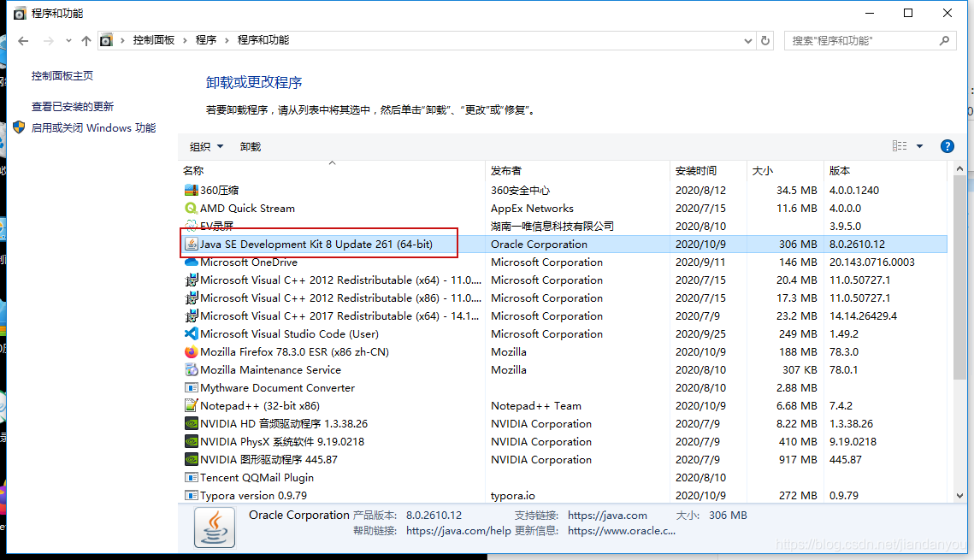Screen dimensions: 974x560
Task: Click the version 8.0.2610.12 cell
Action: 857,245
